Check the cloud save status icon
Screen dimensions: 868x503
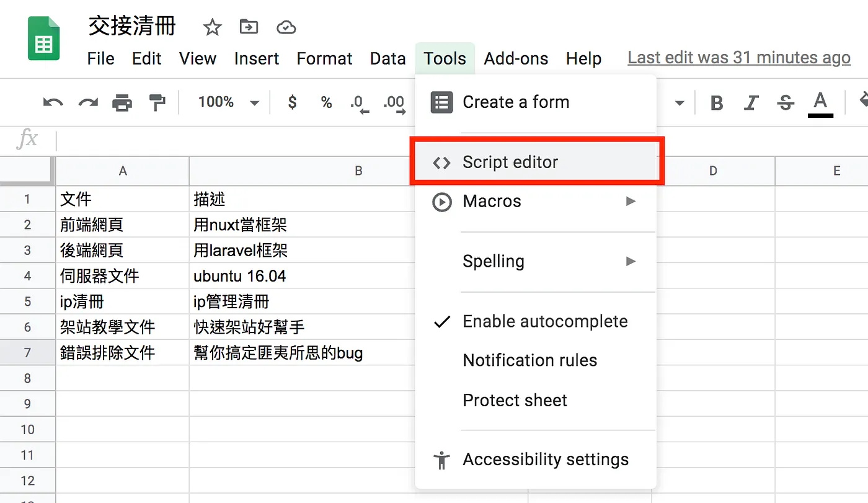pos(286,27)
